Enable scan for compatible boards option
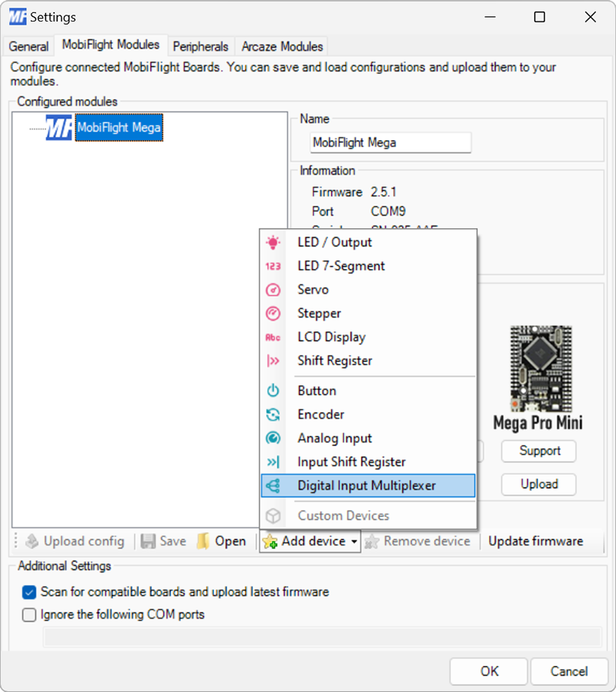 click(x=28, y=593)
